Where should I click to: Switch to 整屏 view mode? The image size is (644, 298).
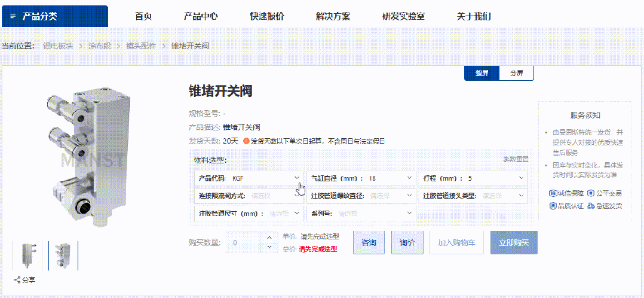point(482,73)
